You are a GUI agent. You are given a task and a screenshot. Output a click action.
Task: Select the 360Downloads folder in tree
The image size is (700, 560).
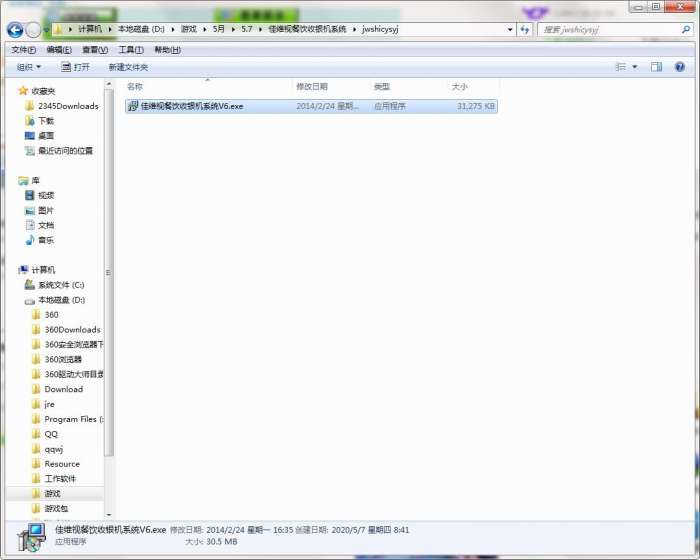tap(72, 330)
